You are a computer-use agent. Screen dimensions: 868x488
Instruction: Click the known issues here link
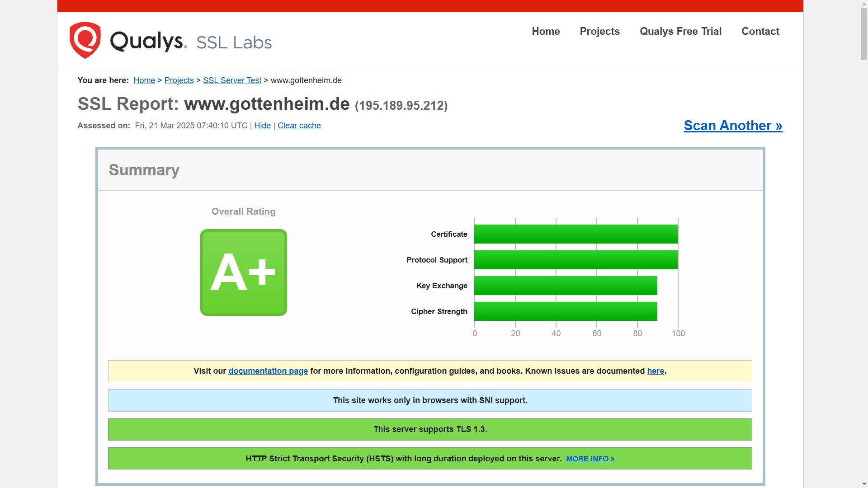(655, 371)
